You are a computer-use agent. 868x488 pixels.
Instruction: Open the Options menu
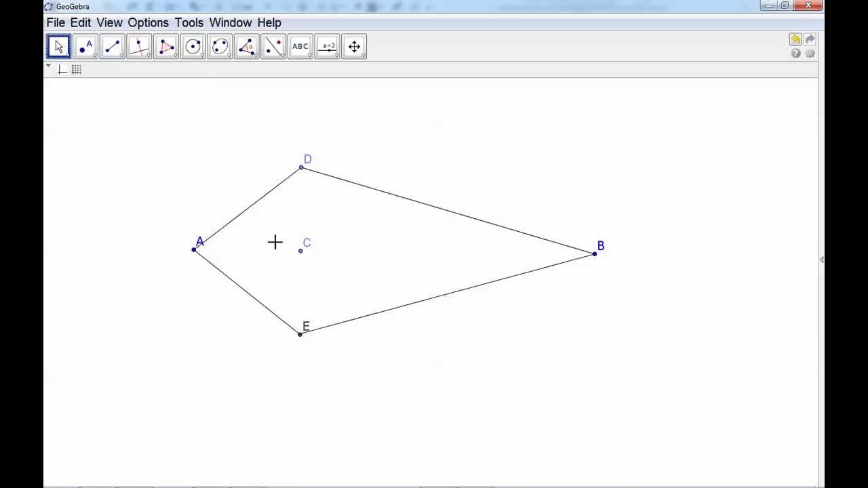point(148,22)
